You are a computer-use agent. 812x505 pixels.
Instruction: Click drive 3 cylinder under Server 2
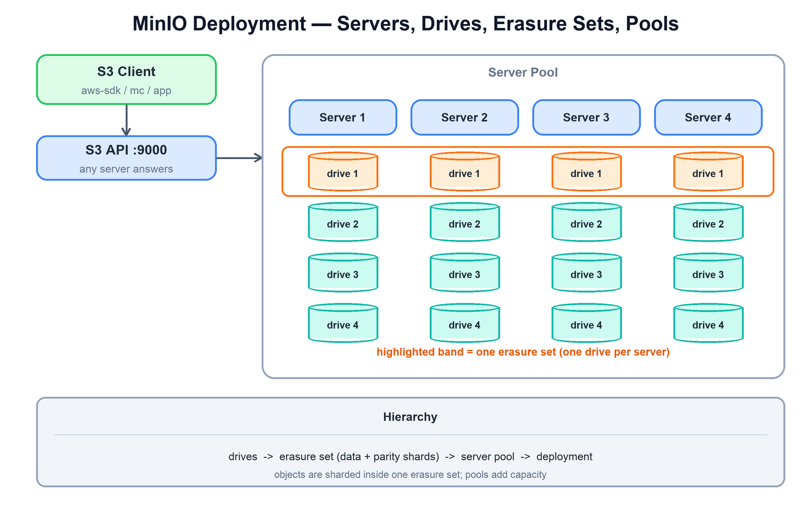[x=465, y=273]
